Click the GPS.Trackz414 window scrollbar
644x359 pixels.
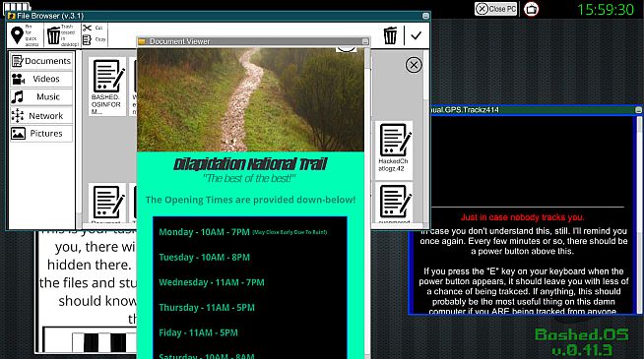tap(639, 214)
